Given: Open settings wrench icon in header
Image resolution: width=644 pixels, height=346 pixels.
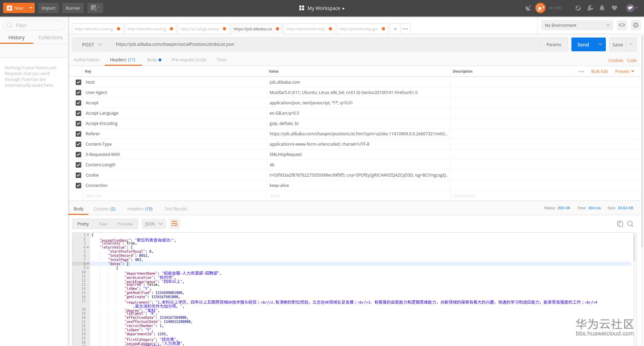Looking at the screenshot, I should point(590,8).
